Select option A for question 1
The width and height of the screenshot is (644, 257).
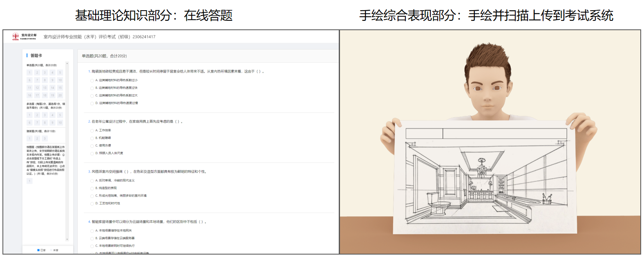pyautogui.click(x=92, y=80)
